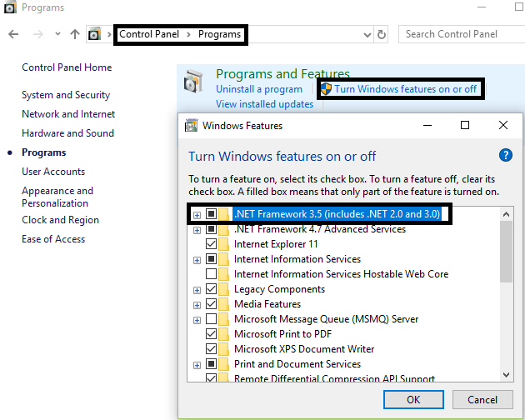Select Control Panel in the breadcrumb
The image size is (525, 420).
click(149, 34)
